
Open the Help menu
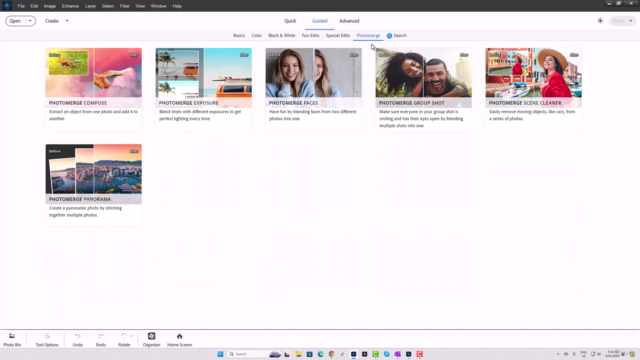[177, 6]
